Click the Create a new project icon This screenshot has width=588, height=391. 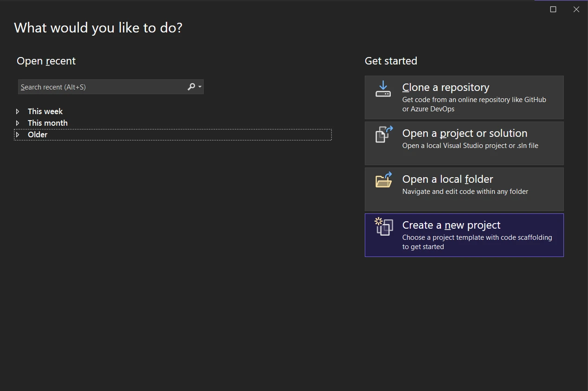tap(384, 226)
